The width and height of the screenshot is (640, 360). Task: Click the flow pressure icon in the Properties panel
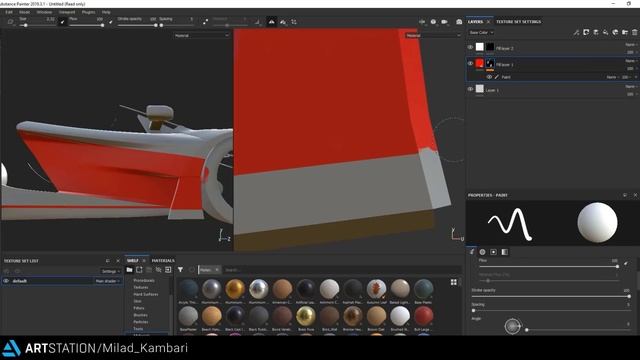click(626, 264)
